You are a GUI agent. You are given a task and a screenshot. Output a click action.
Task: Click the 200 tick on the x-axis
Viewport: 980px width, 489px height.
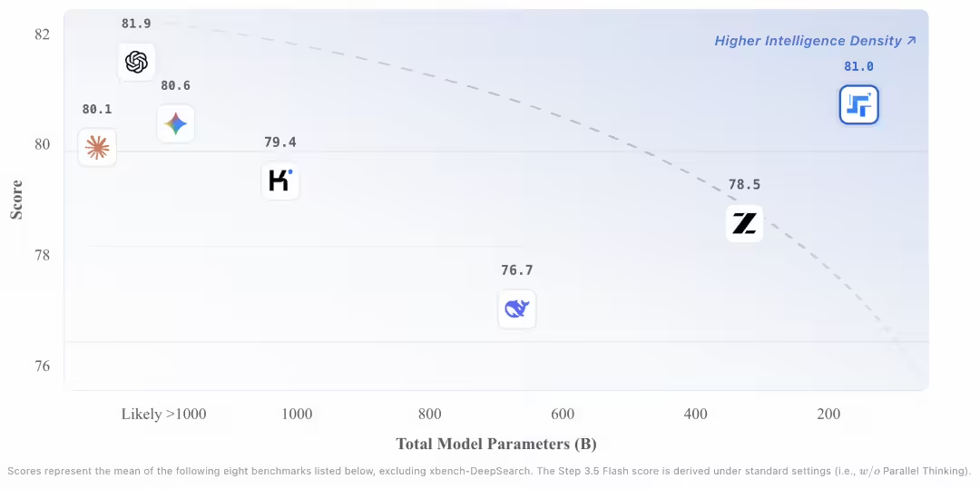(828, 415)
